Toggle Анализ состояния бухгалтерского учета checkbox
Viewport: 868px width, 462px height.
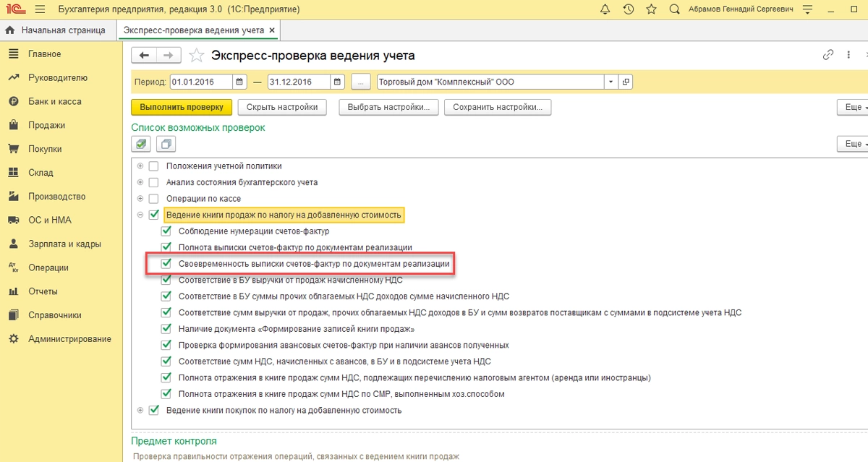[153, 182]
